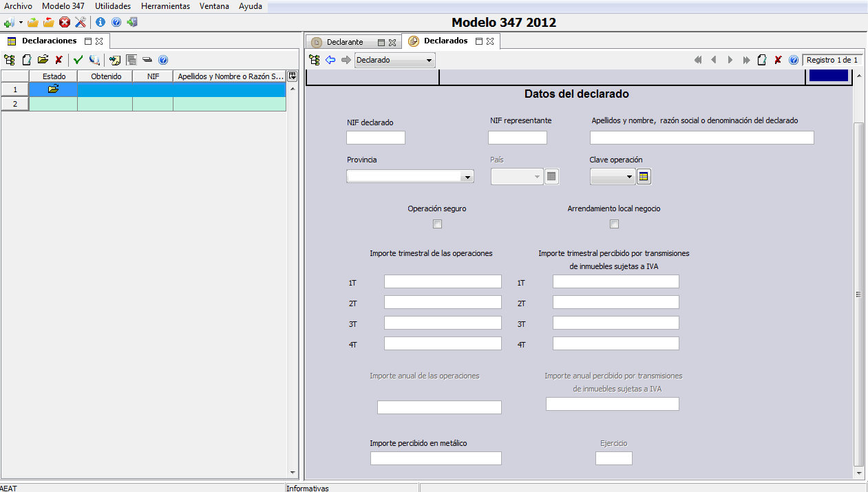The image size is (868, 492).
Task: Open the tools wrench and screwdriver icon
Action: click(x=81, y=22)
